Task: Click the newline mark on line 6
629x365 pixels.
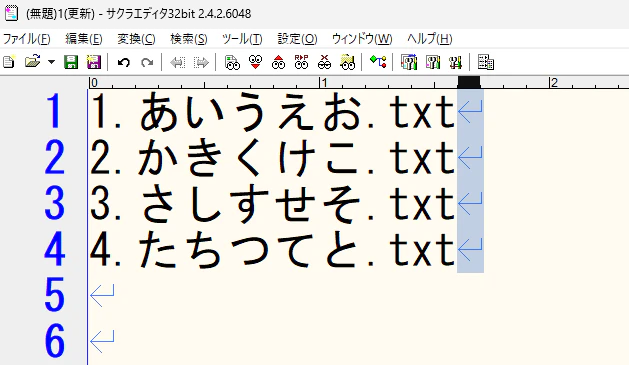Action: [x=102, y=341]
